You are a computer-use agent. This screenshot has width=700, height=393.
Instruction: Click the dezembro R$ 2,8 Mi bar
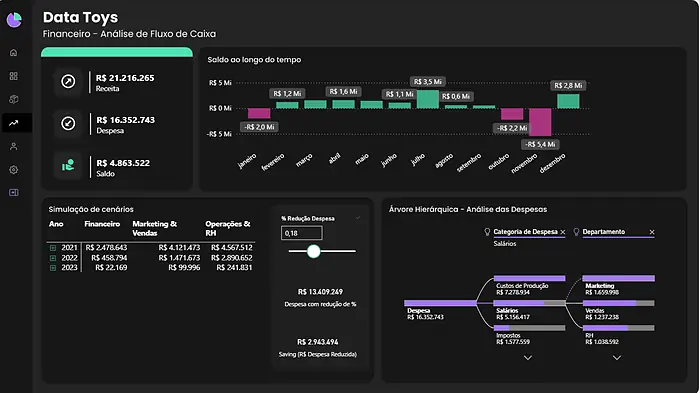click(x=568, y=101)
